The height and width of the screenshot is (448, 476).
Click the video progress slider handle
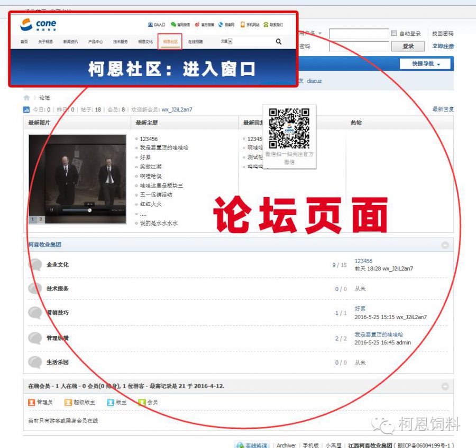(89, 210)
